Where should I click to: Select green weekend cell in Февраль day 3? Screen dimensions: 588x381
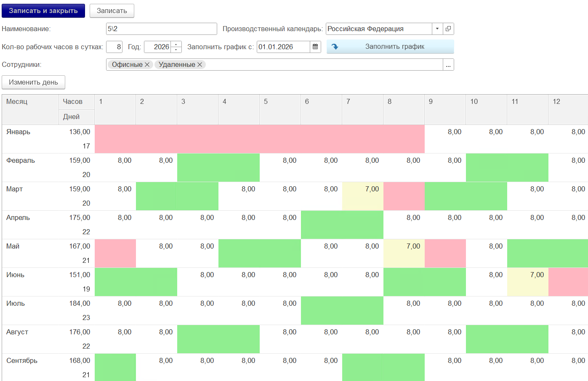pos(198,167)
